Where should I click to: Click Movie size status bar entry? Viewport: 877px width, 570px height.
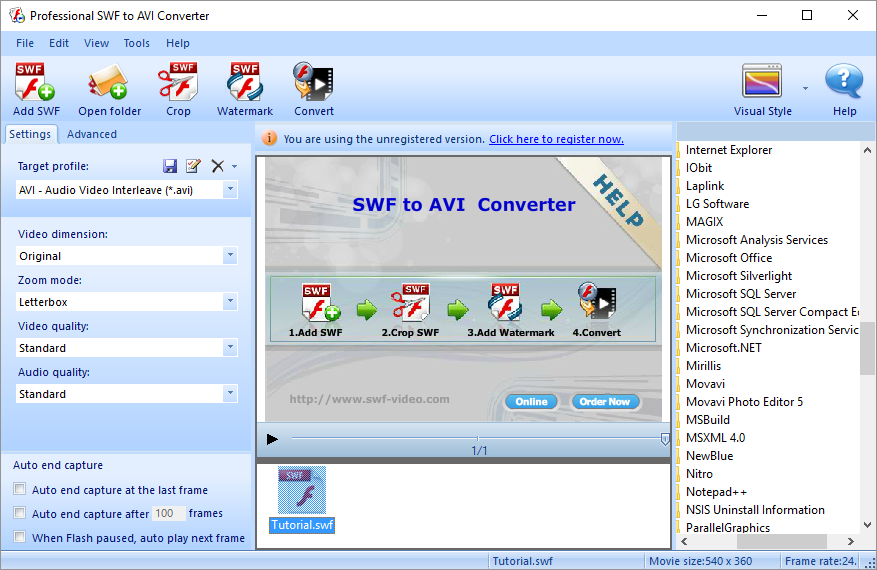pos(700,561)
